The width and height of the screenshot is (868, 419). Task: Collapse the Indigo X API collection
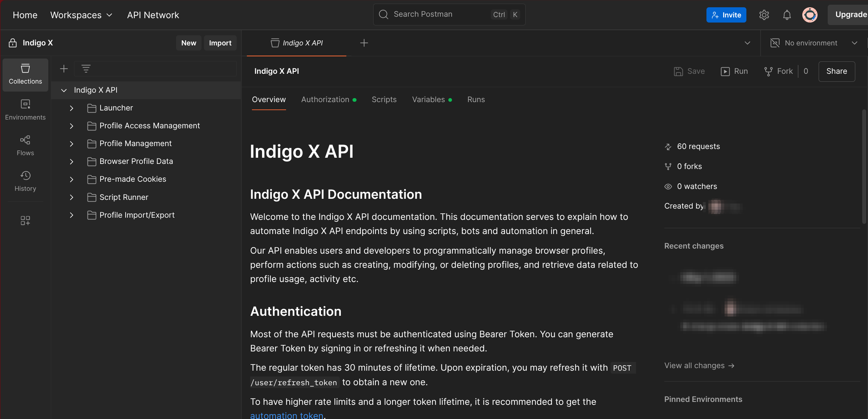pos(64,90)
